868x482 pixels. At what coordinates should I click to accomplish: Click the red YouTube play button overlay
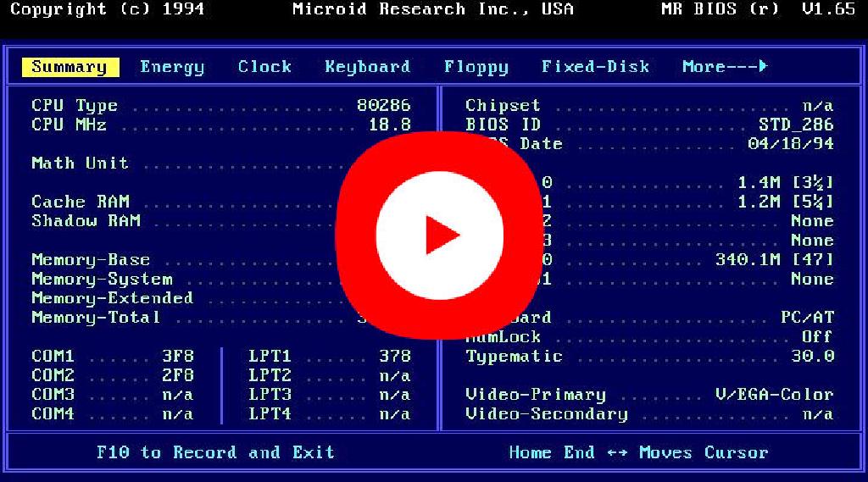tap(440, 235)
